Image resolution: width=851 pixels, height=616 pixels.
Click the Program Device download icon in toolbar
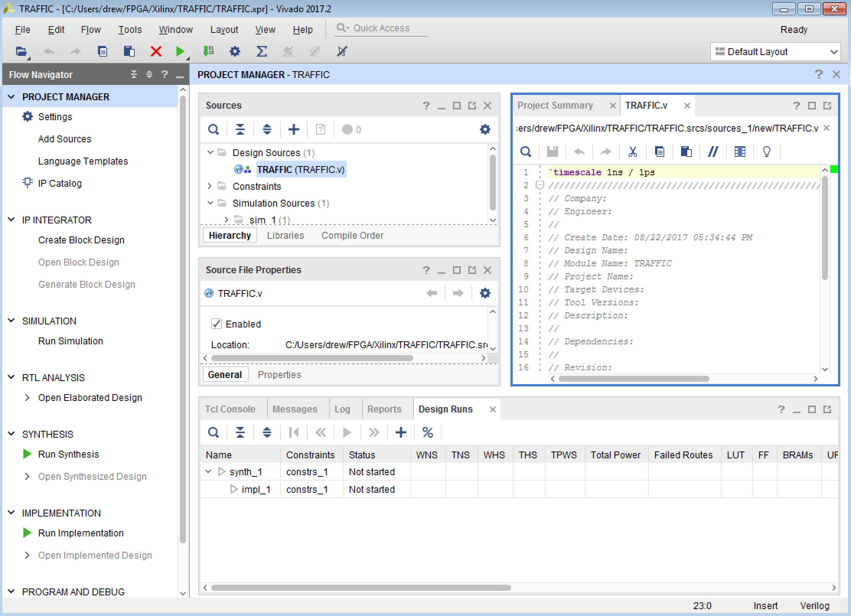tap(208, 51)
